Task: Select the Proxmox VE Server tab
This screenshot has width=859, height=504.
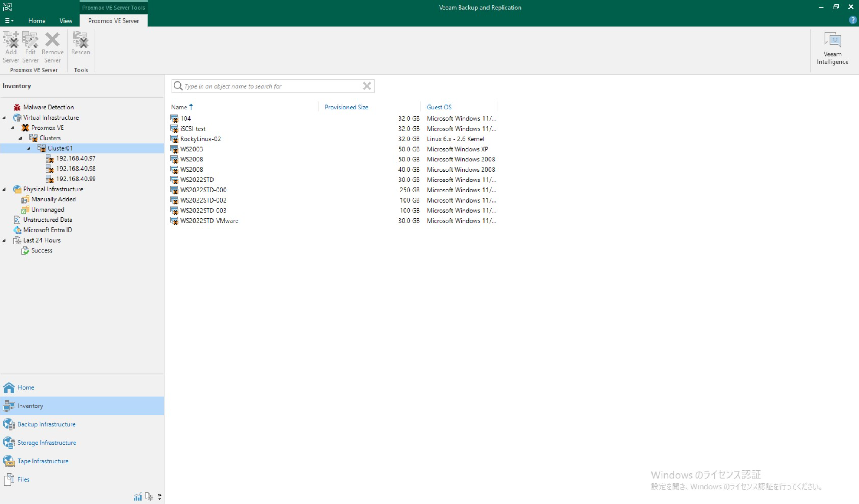Action: tap(114, 21)
